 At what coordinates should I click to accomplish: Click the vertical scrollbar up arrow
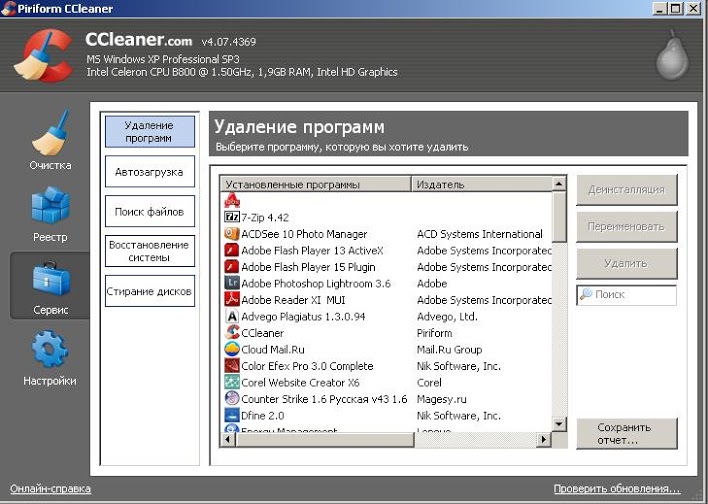(559, 184)
